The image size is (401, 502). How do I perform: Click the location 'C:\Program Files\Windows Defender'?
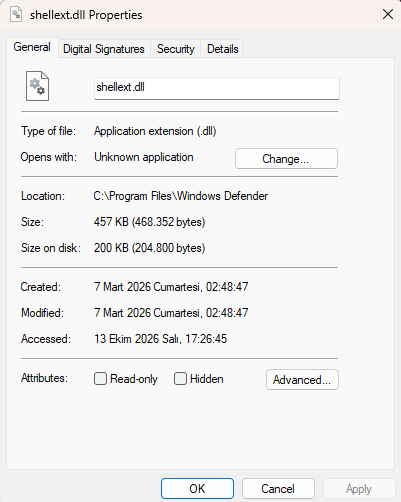(181, 196)
